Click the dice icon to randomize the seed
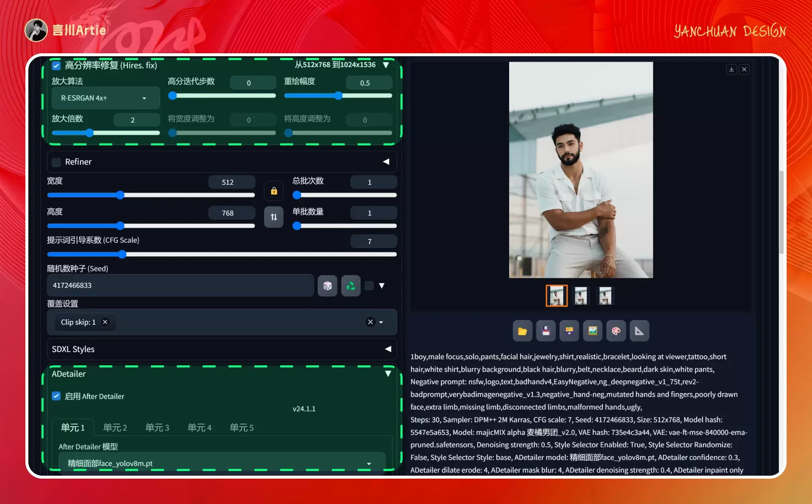This screenshot has height=504, width=812. [327, 286]
